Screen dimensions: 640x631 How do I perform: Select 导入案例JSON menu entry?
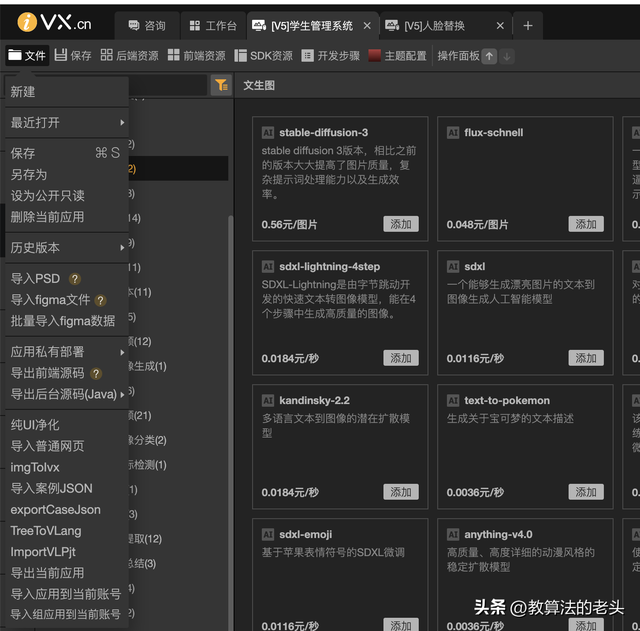click(67, 488)
